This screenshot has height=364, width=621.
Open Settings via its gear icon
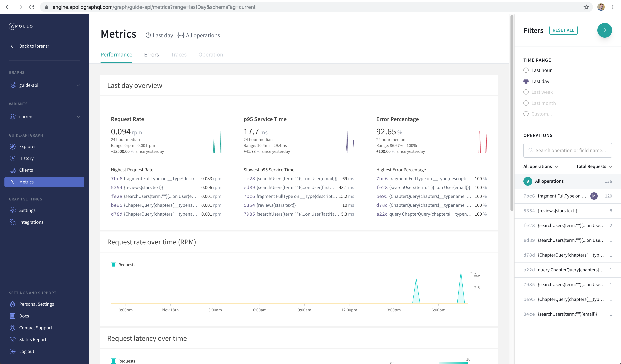[x=13, y=210]
